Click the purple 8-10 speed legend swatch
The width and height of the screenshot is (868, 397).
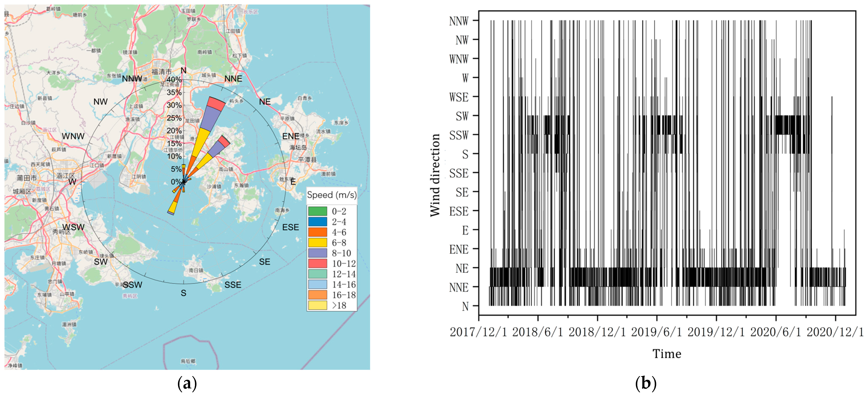click(x=317, y=253)
